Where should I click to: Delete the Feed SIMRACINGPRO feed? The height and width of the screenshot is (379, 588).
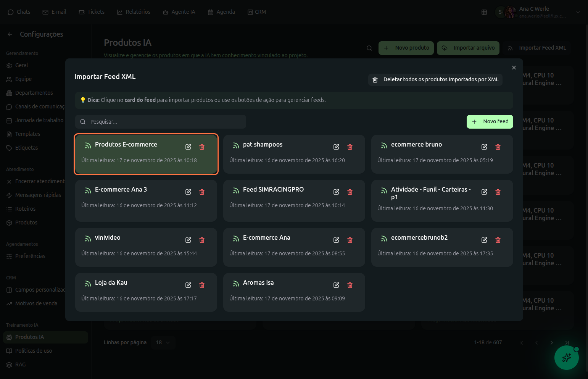pos(350,192)
